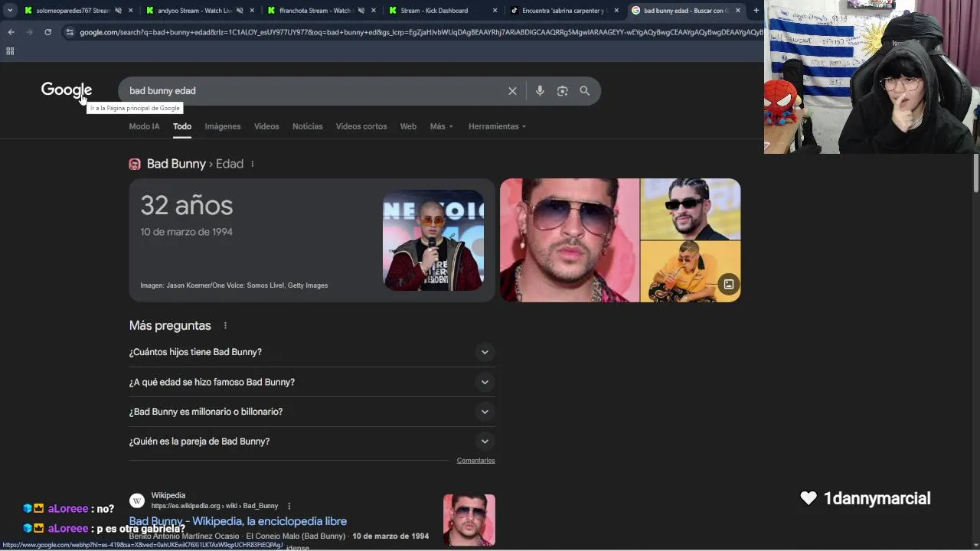The width and height of the screenshot is (980, 551).
Task: Click the Bad Bunny knowledge panel icon
Action: tap(135, 164)
